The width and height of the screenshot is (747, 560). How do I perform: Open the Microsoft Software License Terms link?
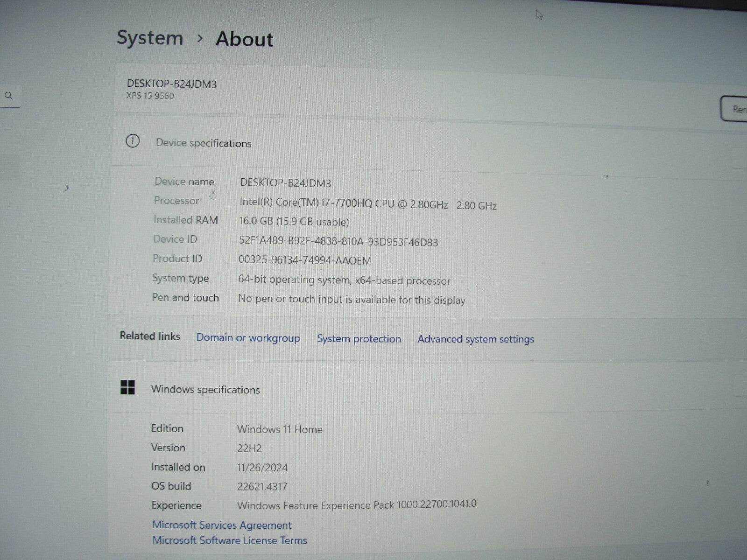(x=229, y=540)
